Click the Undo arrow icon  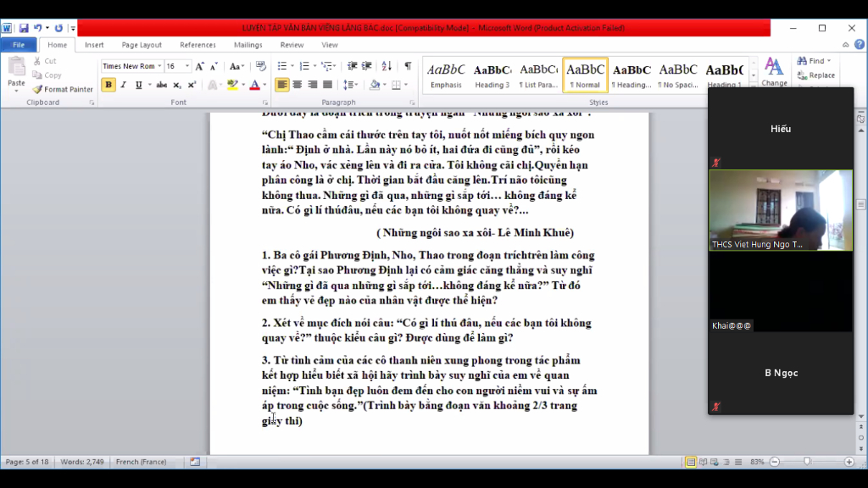pos(37,28)
